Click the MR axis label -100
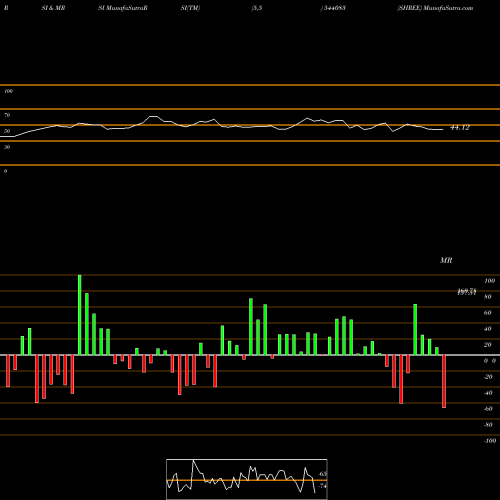500x500 pixels. point(489,441)
